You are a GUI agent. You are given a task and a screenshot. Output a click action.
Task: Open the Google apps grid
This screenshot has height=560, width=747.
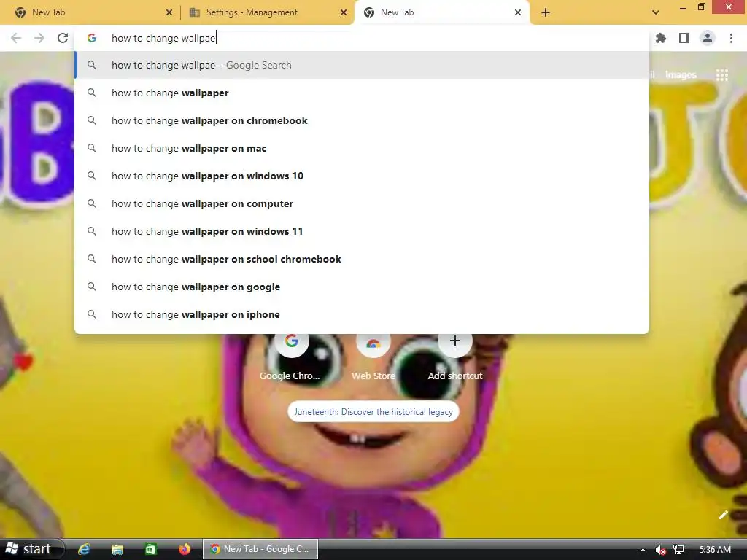[x=722, y=75]
